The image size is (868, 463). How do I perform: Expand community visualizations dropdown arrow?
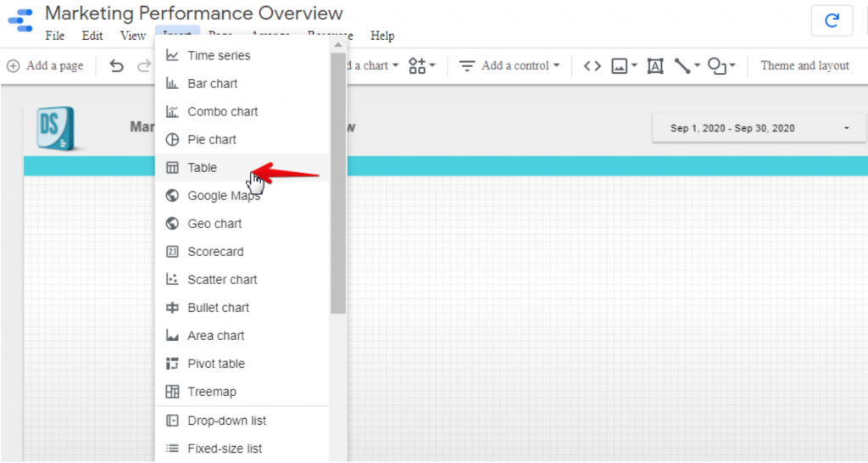(x=432, y=66)
